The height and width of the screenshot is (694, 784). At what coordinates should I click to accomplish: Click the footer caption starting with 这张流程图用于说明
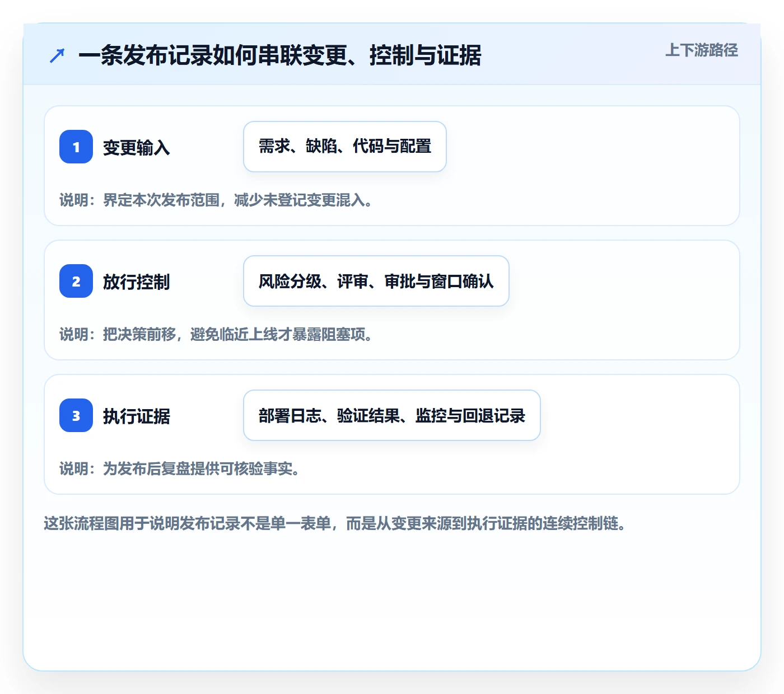335,524
